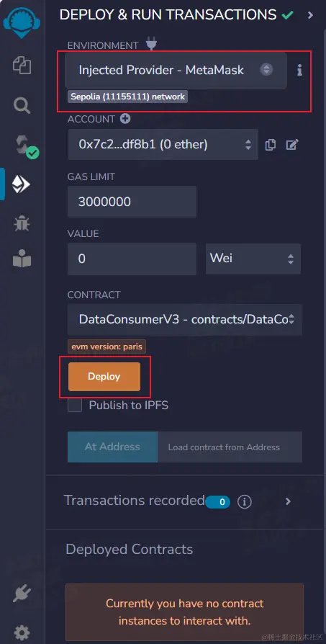The height and width of the screenshot is (644, 326).
Task: Click the Sepolia (11155111) network badge
Action: click(127, 97)
